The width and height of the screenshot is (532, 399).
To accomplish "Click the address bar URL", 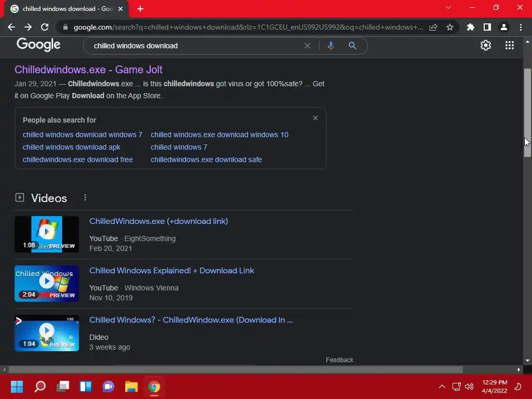I will click(x=248, y=27).
